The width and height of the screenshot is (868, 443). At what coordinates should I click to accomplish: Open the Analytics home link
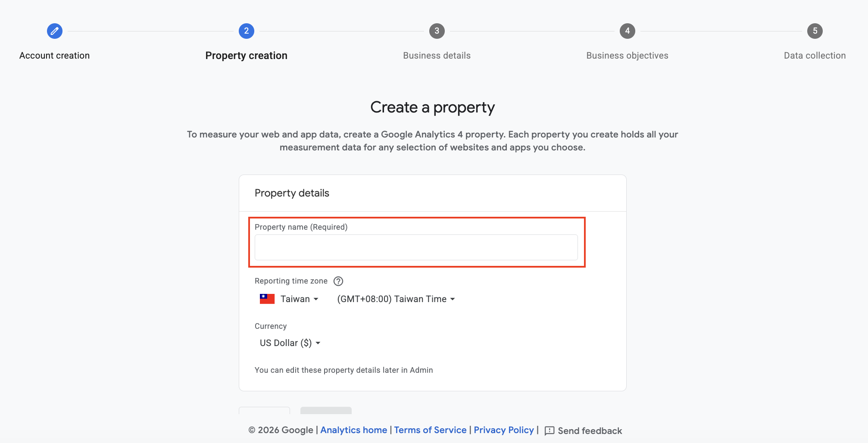tap(354, 430)
